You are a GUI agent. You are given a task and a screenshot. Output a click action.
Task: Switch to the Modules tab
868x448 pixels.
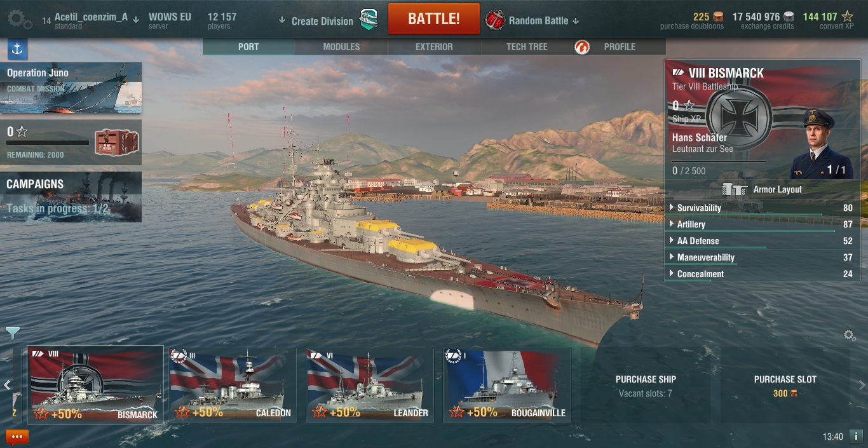[x=341, y=47]
